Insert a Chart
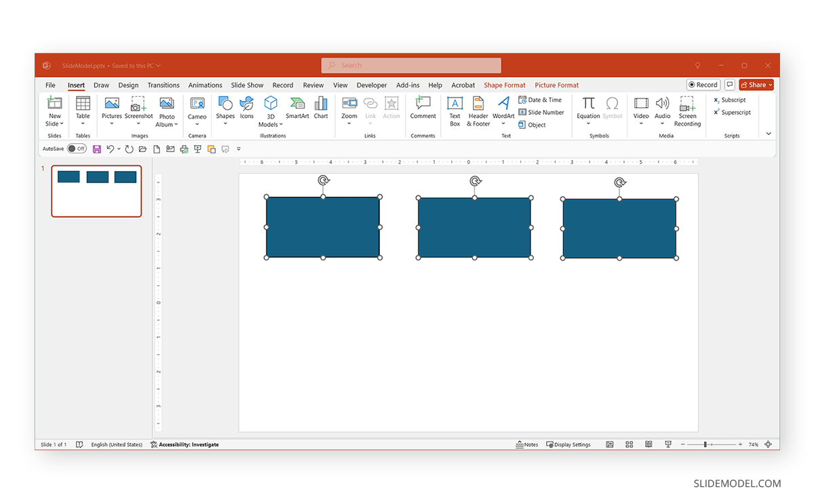 (x=321, y=109)
